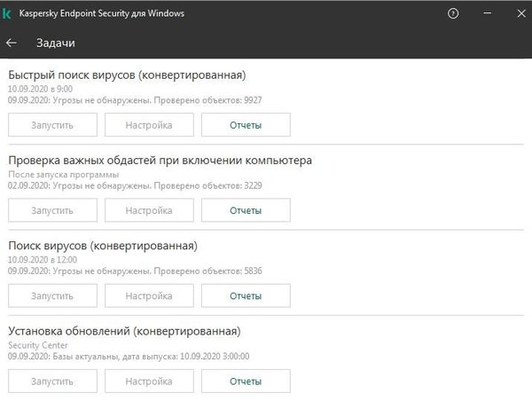532x401 pixels.
Task: Open Настройка for Поиск вирусов (конвертированная)
Action: (149, 295)
